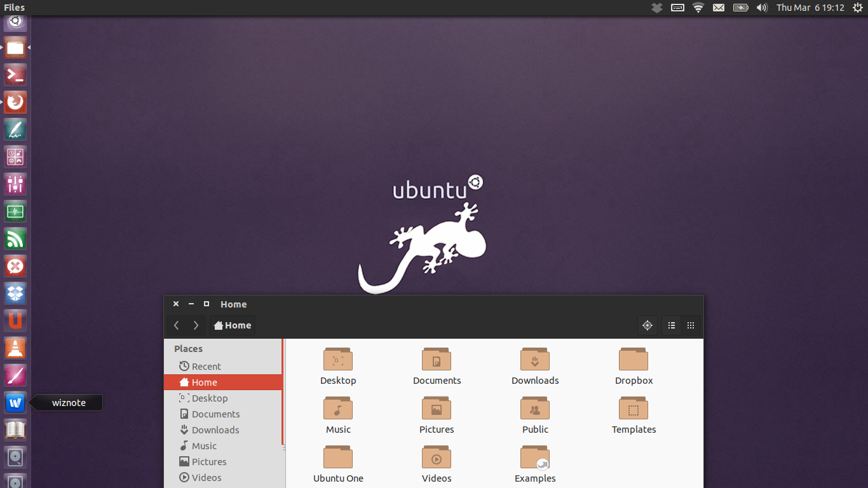Image resolution: width=868 pixels, height=488 pixels.
Task: Select Recent in Places sidebar
Action: tap(223, 366)
